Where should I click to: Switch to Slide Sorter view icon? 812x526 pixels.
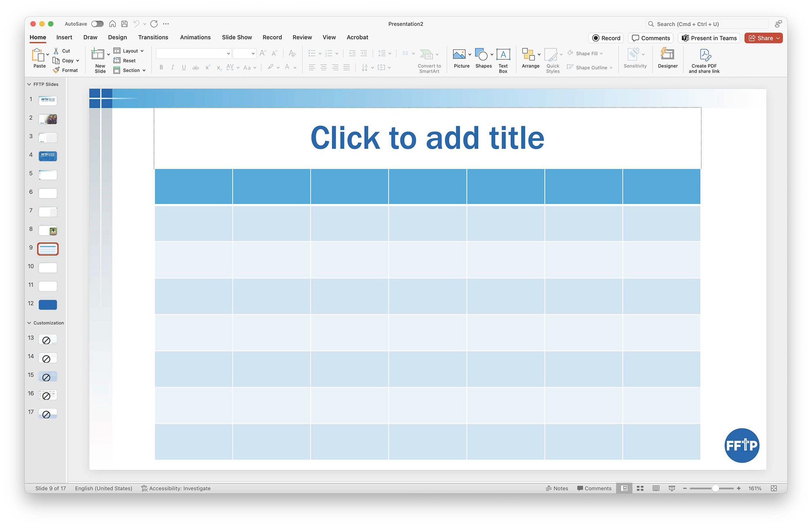click(640, 488)
